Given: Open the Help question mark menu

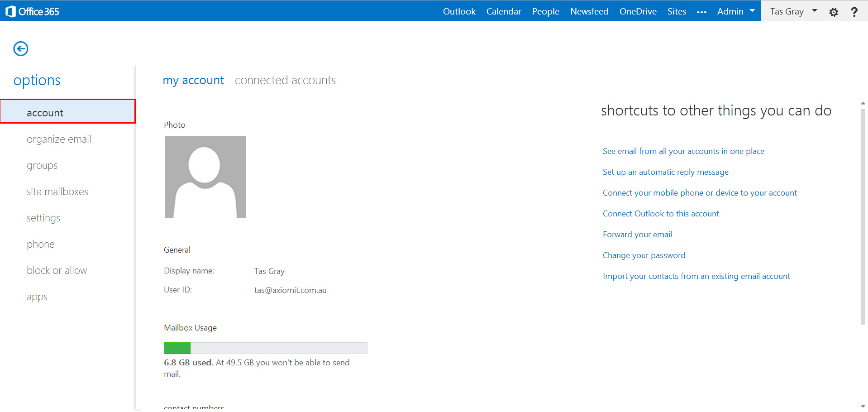Looking at the screenshot, I should (854, 12).
